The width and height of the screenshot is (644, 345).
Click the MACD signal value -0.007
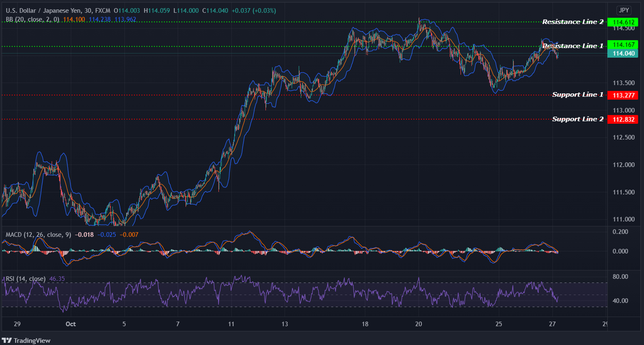129,235
